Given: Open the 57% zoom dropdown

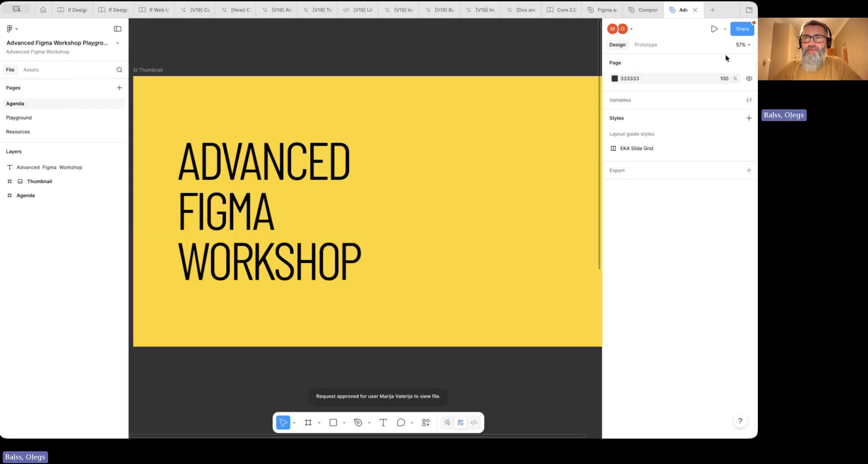Looking at the screenshot, I should [x=742, y=45].
